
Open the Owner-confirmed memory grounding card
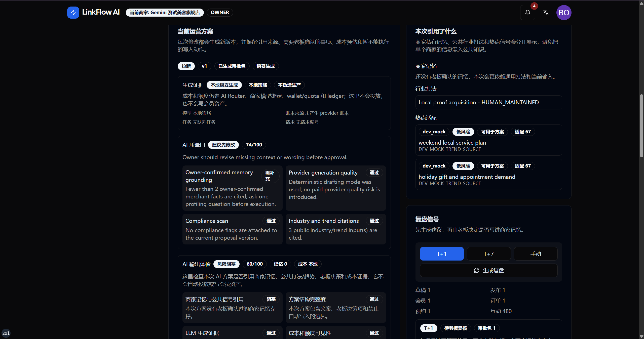(x=232, y=188)
